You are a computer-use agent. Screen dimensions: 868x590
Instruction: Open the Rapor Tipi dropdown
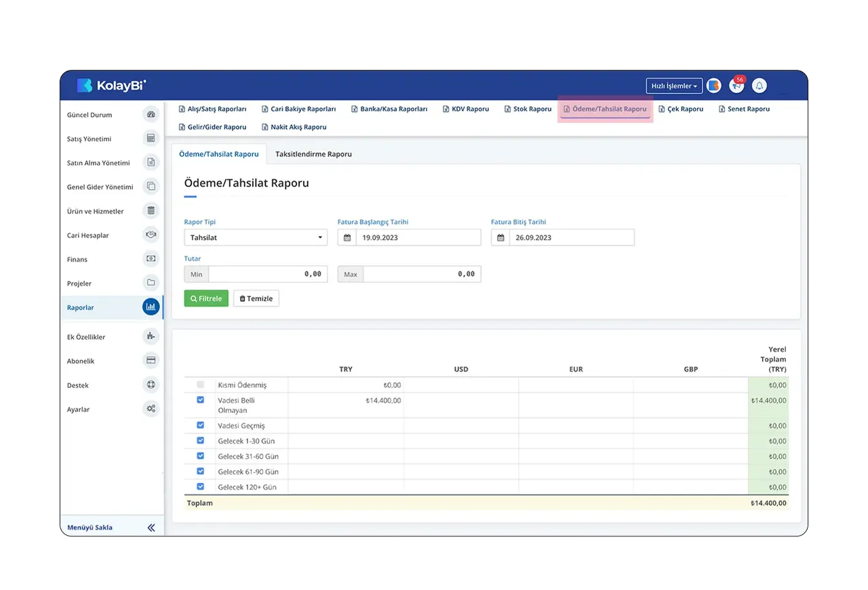click(x=256, y=237)
